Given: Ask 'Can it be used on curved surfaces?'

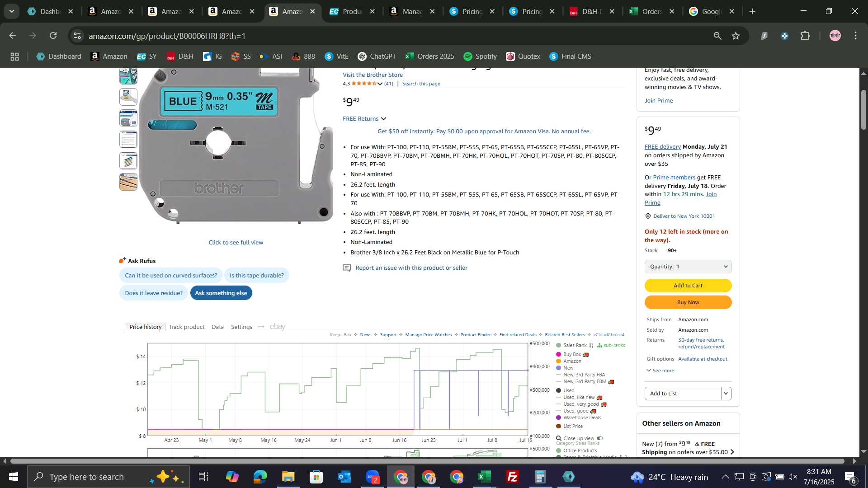Looking at the screenshot, I should (171, 275).
